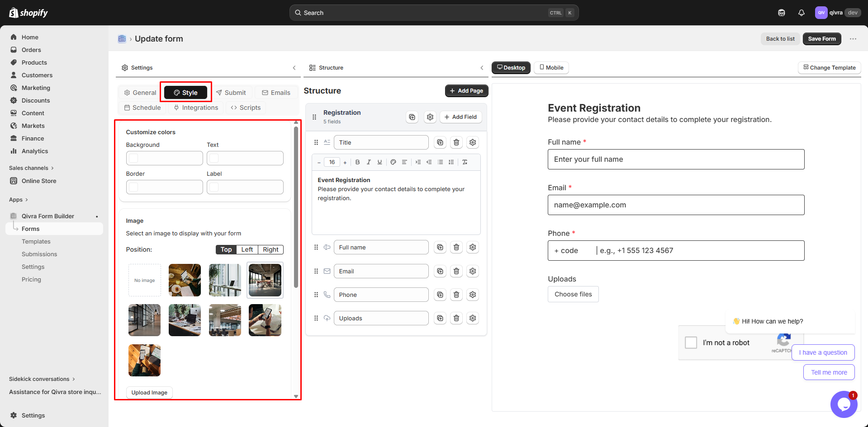
Task: Check the I'm not a robot box
Action: (691, 343)
